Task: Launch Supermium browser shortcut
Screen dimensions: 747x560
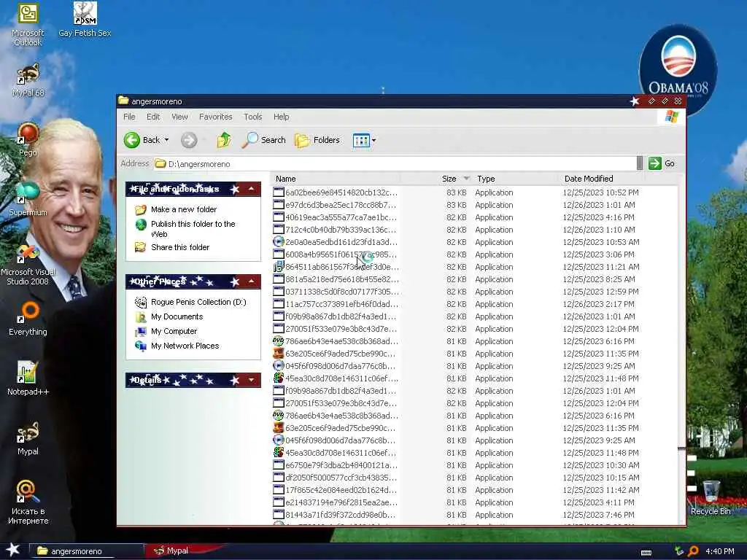Action: tap(28, 199)
